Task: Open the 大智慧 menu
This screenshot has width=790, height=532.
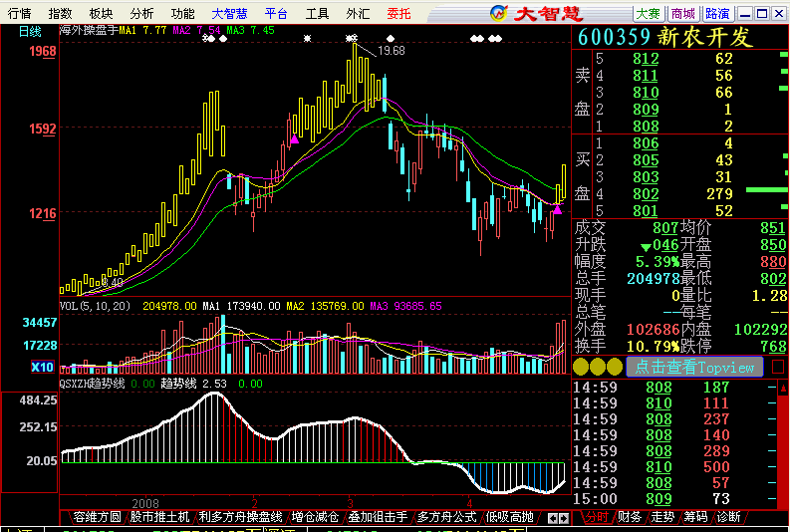Action: [229, 14]
